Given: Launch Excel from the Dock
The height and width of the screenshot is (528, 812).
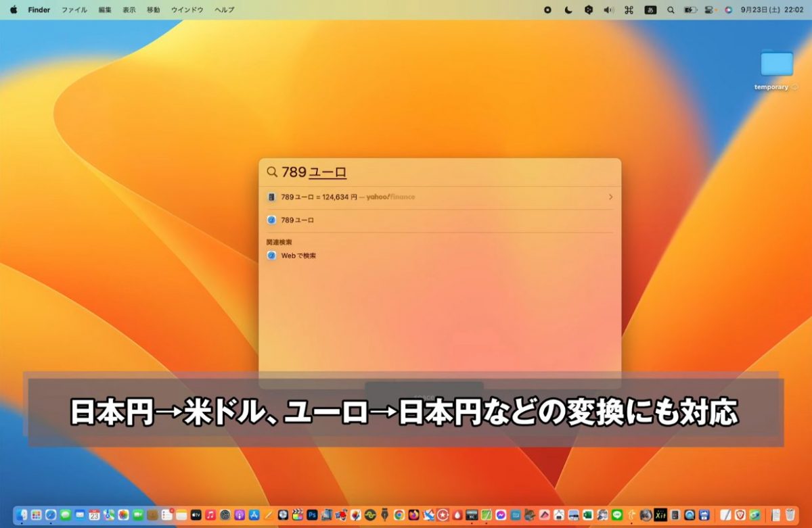Looking at the screenshot, I should point(588,515).
